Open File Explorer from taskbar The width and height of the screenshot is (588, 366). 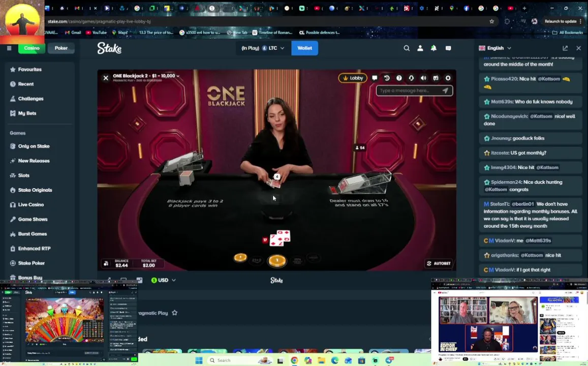point(321,360)
